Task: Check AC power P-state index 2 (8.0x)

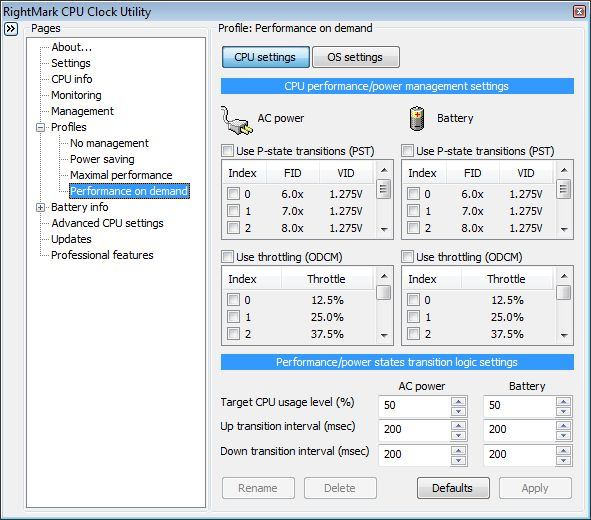Action: click(x=233, y=228)
